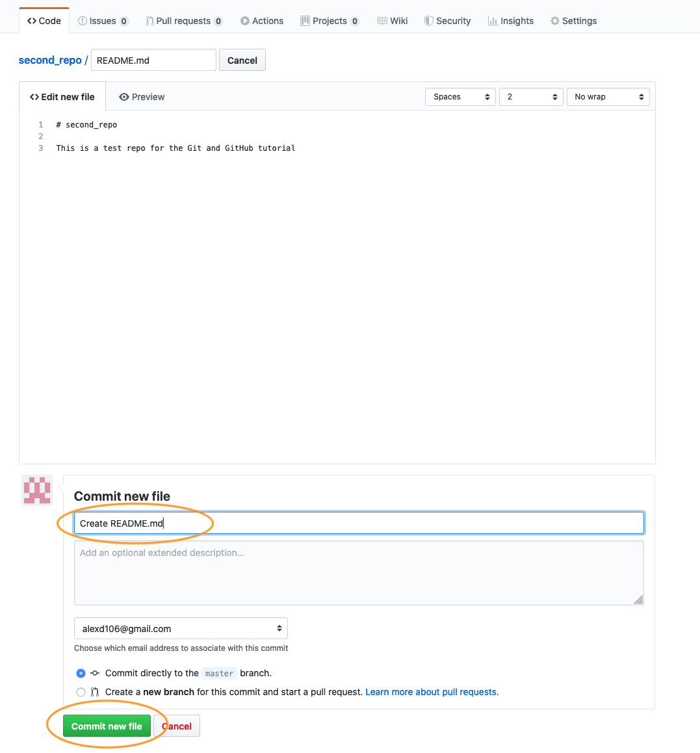The height and width of the screenshot is (753, 700).
Task: Open the Spaces indent mode dropdown
Action: (x=460, y=97)
